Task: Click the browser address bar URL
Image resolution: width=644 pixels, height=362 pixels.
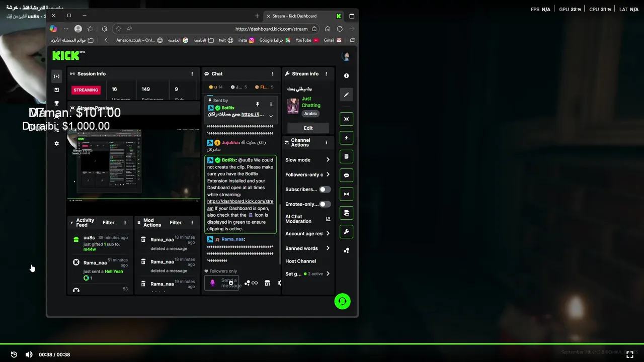Action: (x=271, y=29)
